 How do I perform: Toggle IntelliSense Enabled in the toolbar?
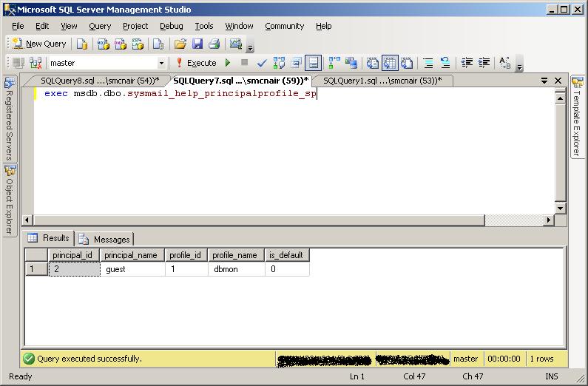pos(313,63)
